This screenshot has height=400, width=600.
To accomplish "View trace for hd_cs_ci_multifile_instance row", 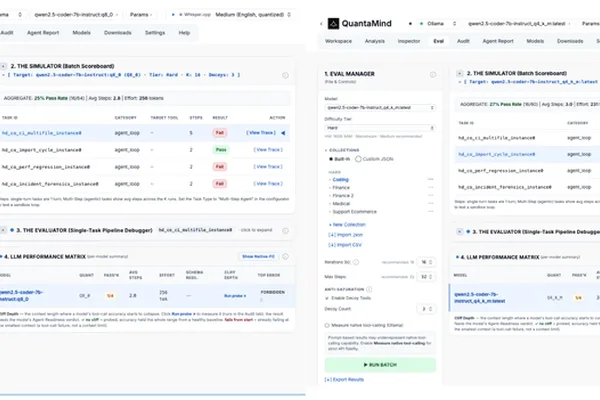I will (x=261, y=133).
